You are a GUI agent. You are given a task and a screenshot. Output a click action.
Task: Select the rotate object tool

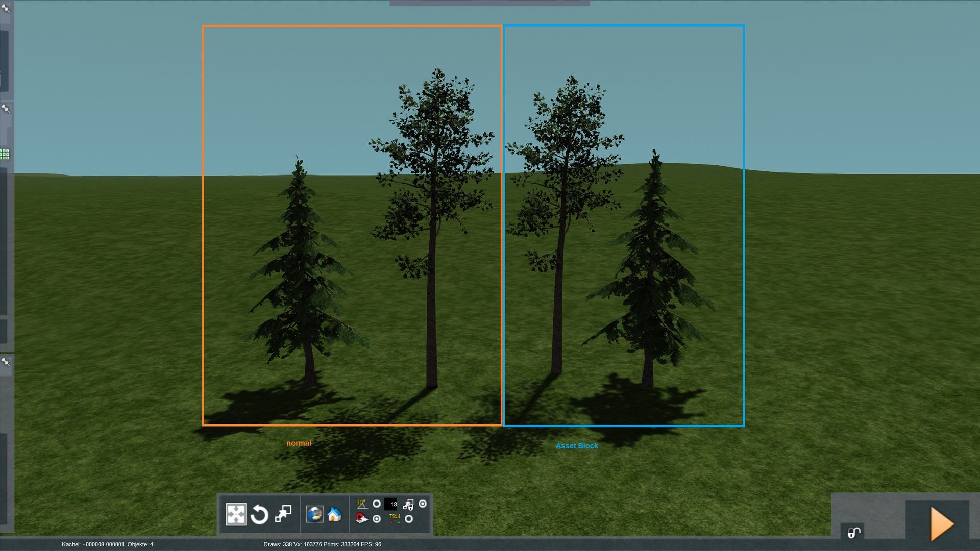click(x=259, y=514)
